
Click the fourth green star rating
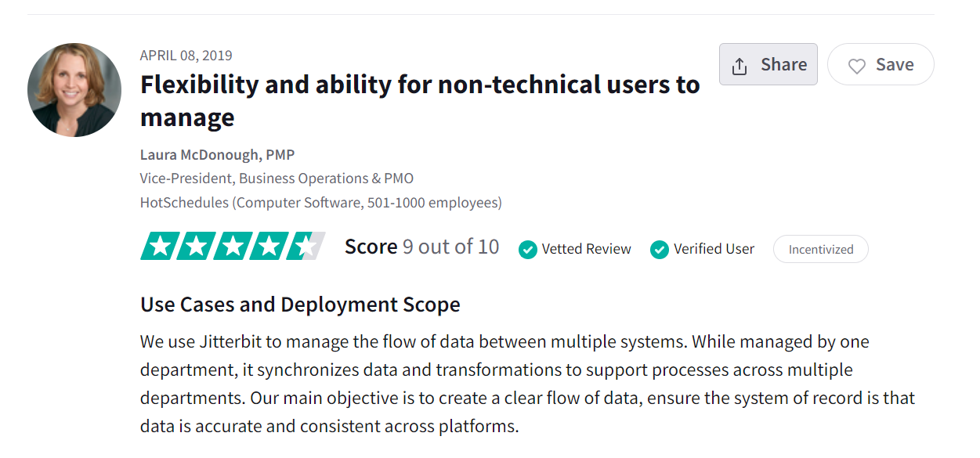(x=269, y=246)
